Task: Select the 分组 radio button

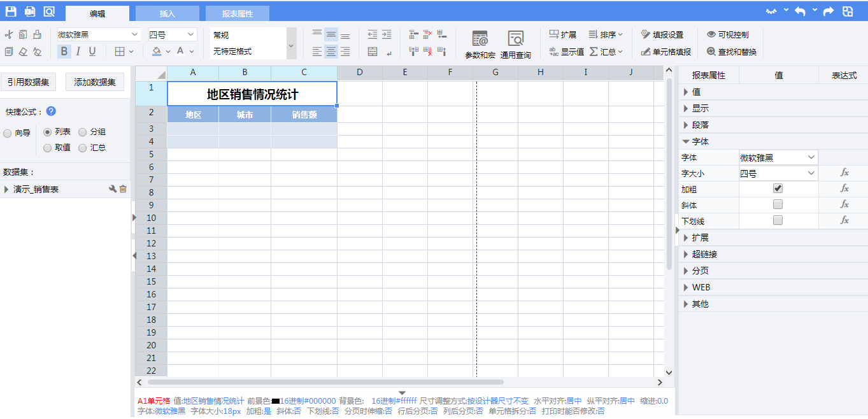Action: click(83, 132)
